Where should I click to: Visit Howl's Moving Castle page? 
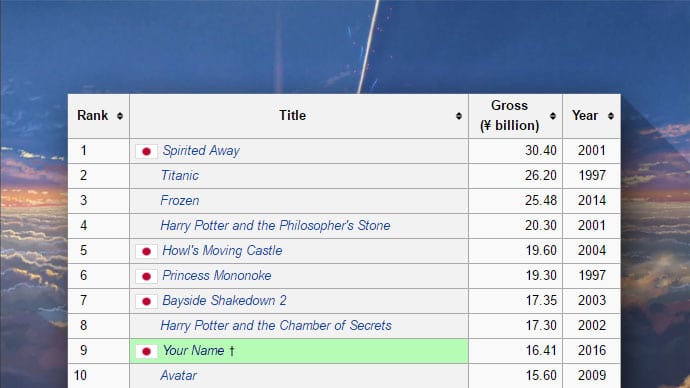coord(222,251)
